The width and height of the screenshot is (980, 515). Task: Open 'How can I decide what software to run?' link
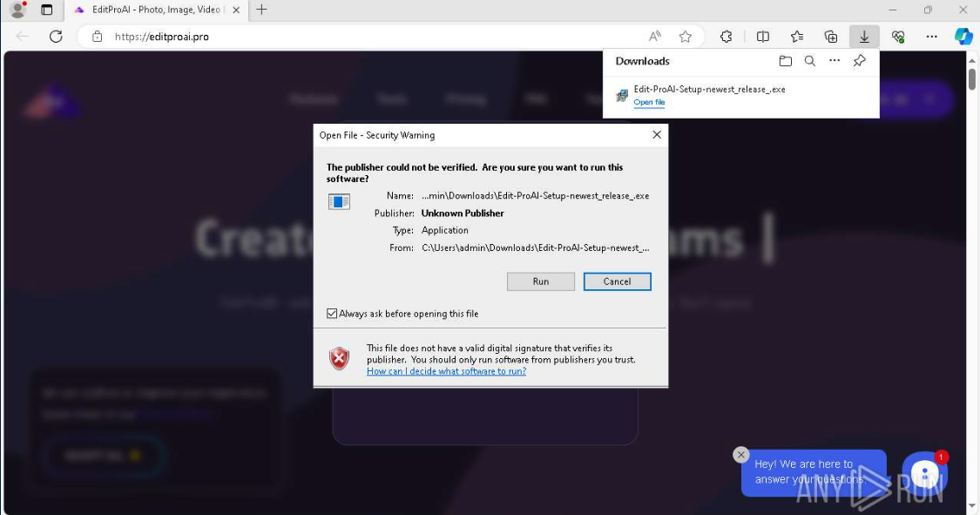446,371
